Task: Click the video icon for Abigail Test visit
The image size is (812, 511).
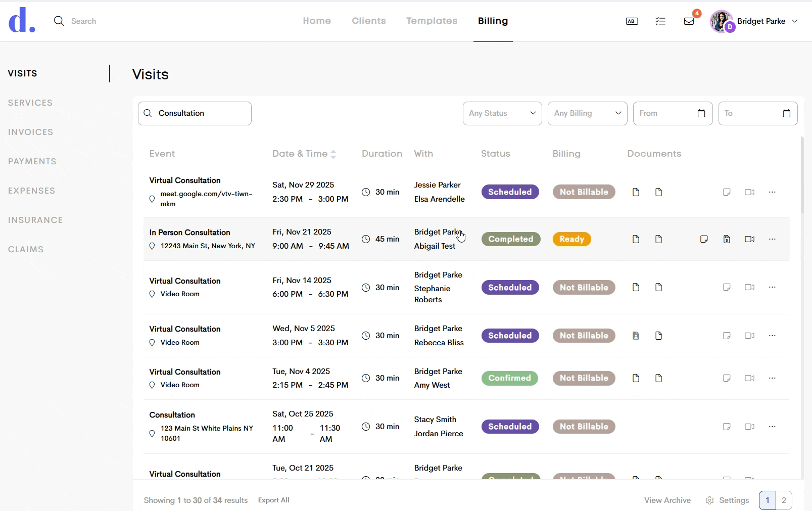Action: (749, 239)
